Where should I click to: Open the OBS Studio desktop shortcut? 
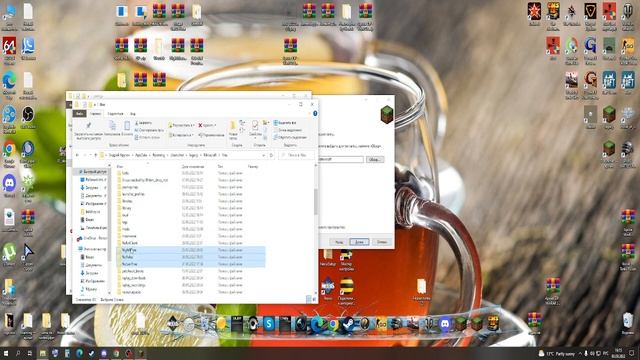click(28, 115)
